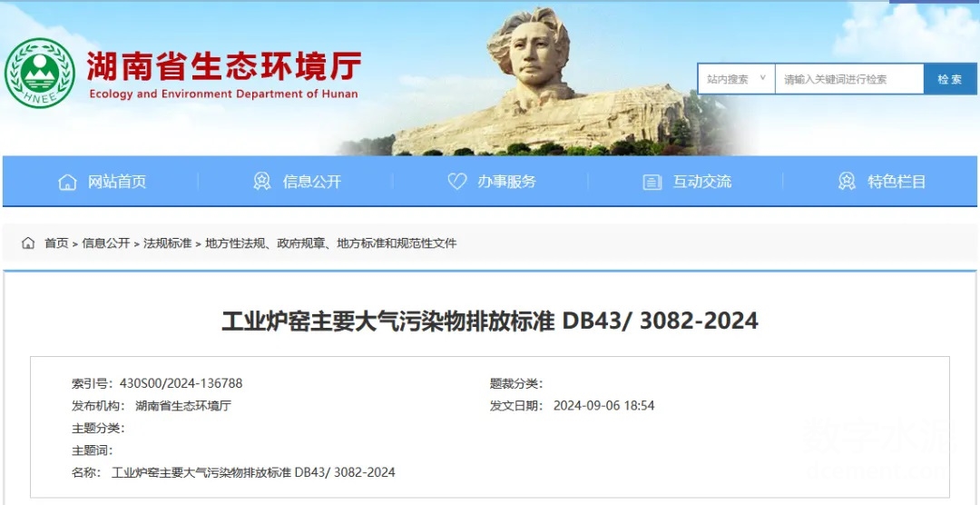Click the breadcrumb house icon
This screenshot has width=980, height=505.
tap(28, 243)
